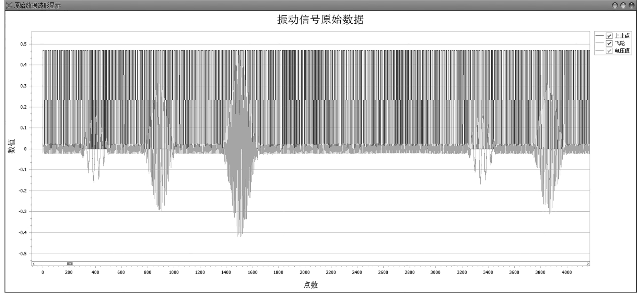Click the chart title 振动信号原始数据

coord(320,20)
